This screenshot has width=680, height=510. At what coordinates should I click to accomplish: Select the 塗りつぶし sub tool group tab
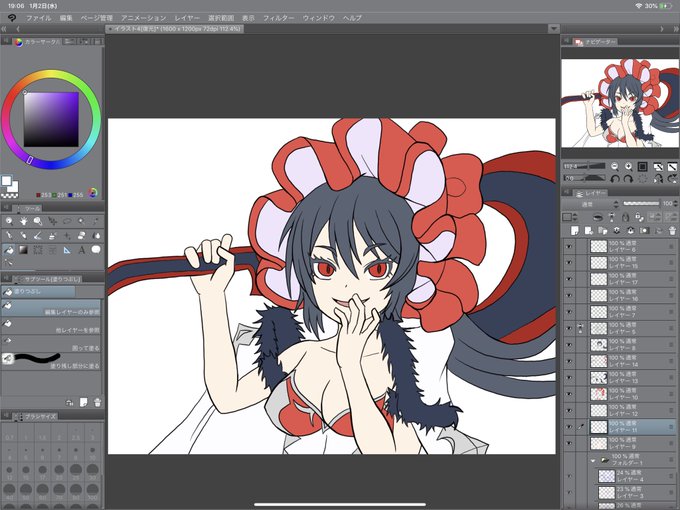click(38, 291)
